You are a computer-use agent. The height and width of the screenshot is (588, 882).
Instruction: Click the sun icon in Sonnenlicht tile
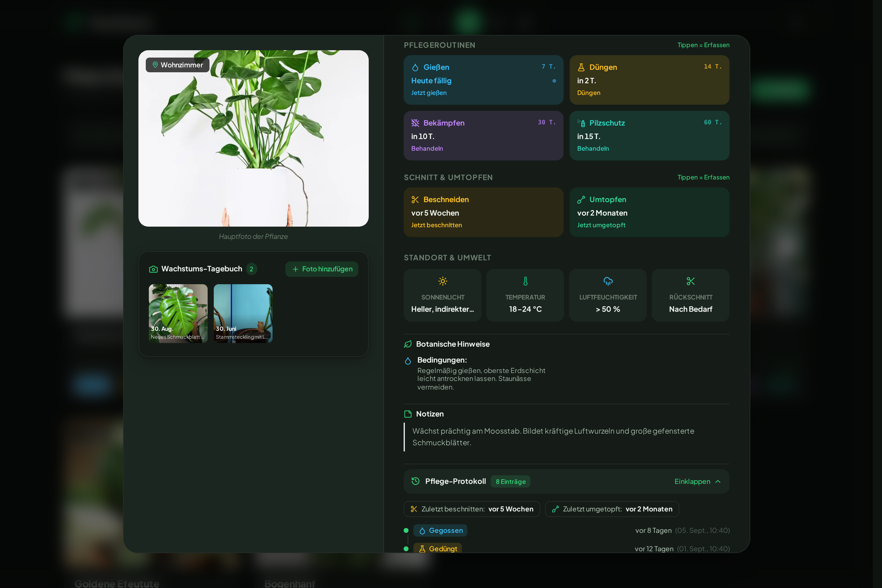tap(443, 281)
